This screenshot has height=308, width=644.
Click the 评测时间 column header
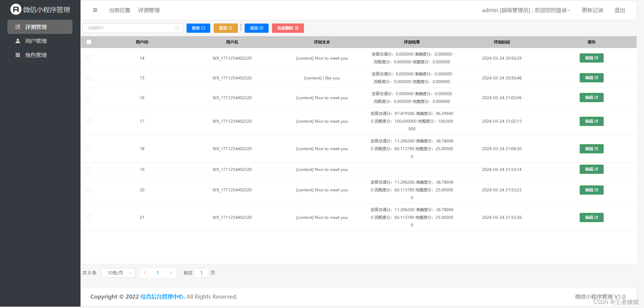point(502,42)
